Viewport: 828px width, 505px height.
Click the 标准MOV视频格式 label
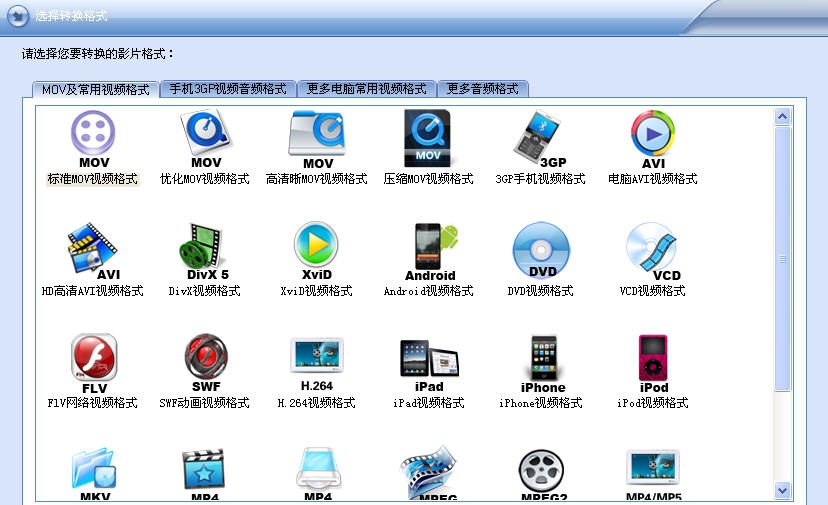tap(93, 179)
